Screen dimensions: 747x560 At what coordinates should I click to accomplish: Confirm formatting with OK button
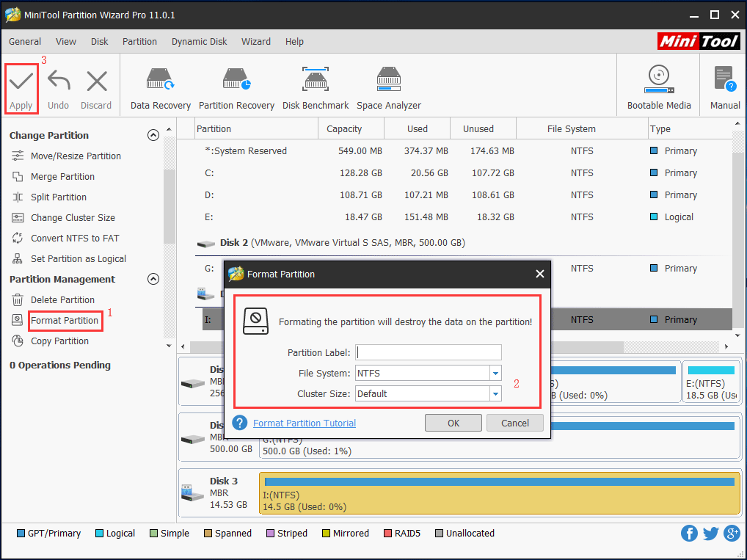(x=453, y=423)
